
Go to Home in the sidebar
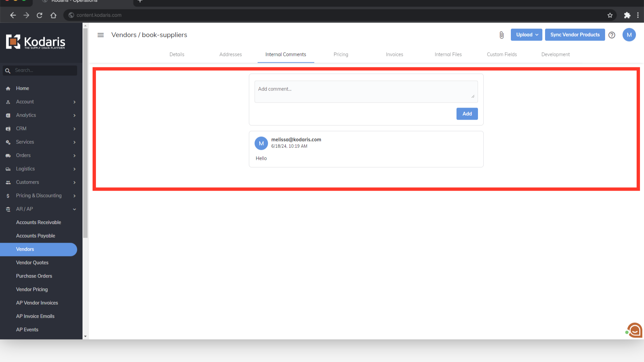(x=22, y=88)
